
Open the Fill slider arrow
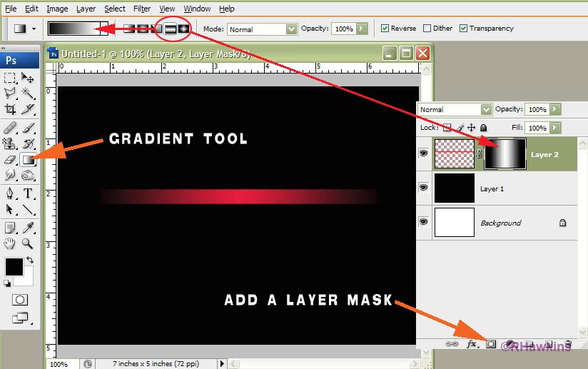(x=555, y=128)
